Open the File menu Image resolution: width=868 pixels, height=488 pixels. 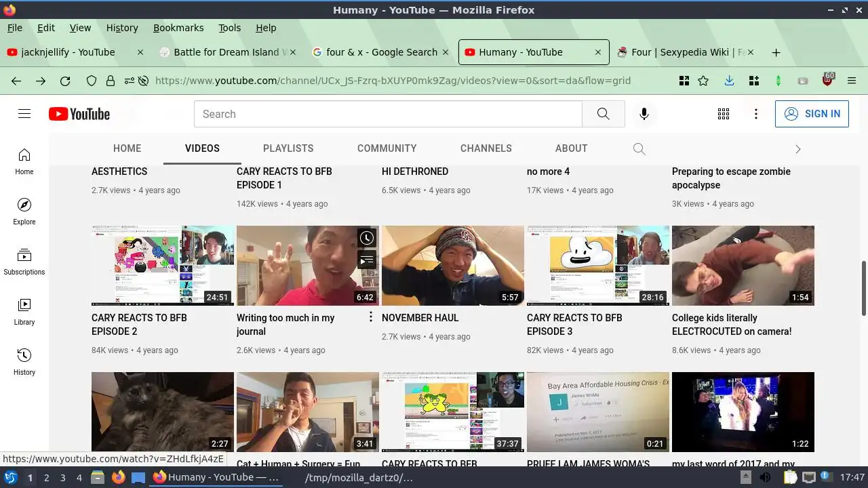tap(14, 28)
